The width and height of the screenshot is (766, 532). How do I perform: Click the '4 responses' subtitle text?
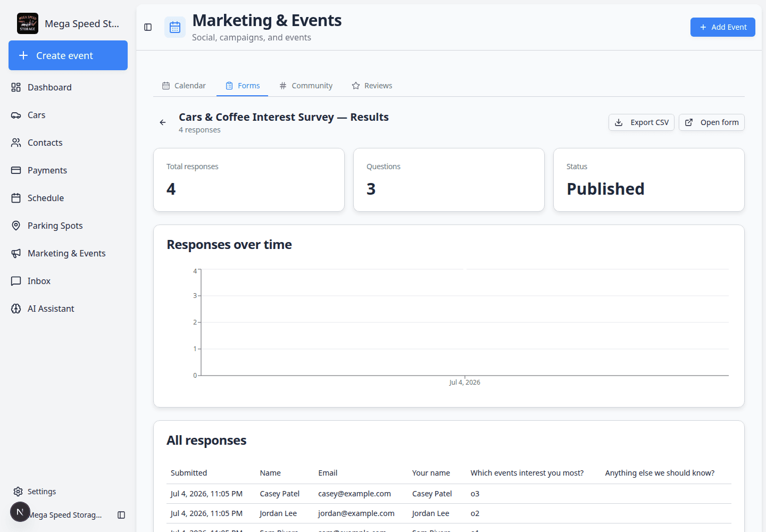(x=199, y=130)
